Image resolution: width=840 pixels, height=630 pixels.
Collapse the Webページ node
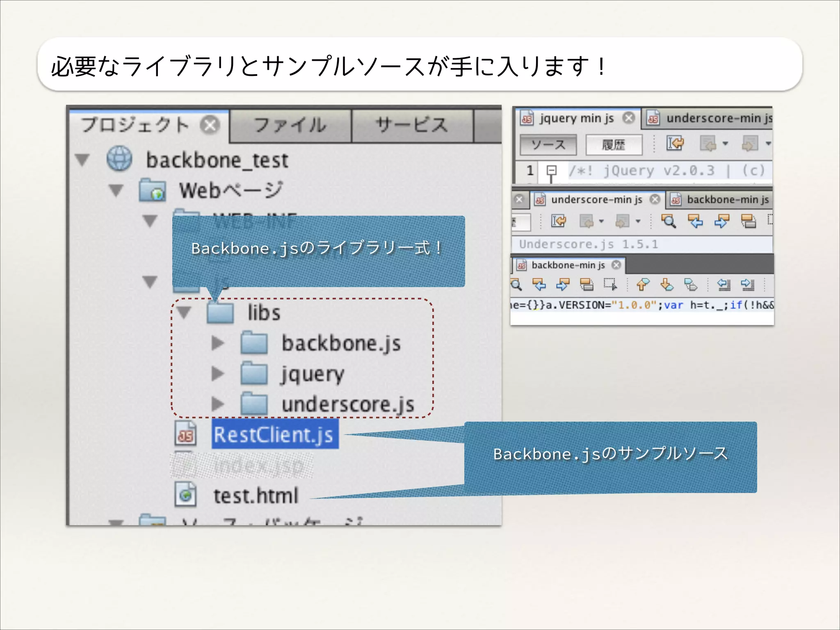point(116,190)
